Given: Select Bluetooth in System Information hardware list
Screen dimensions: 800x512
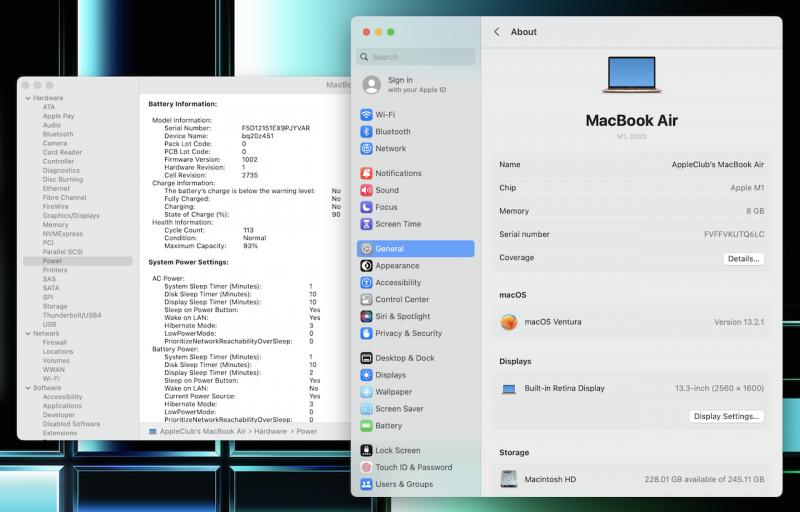Looking at the screenshot, I should pos(58,134).
